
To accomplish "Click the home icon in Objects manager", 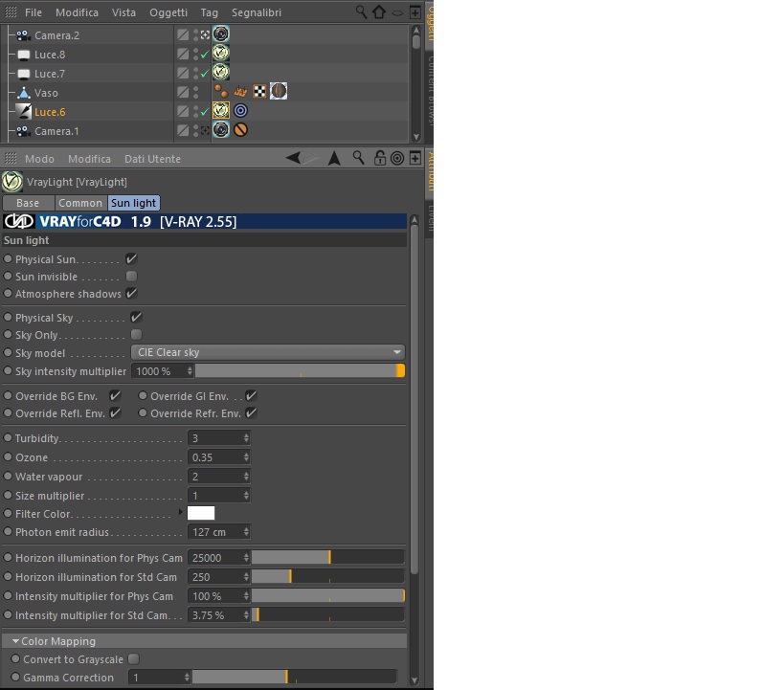I will pyautogui.click(x=379, y=12).
